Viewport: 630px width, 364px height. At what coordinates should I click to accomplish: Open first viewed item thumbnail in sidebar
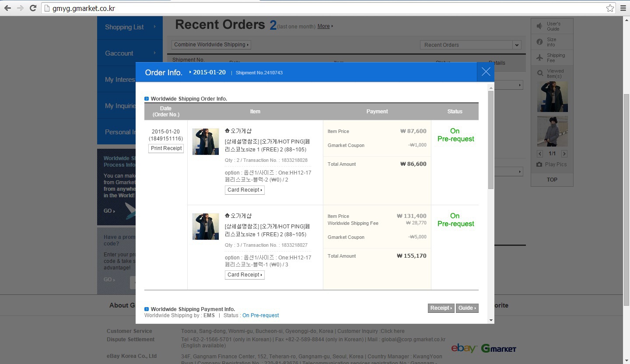coord(552,97)
